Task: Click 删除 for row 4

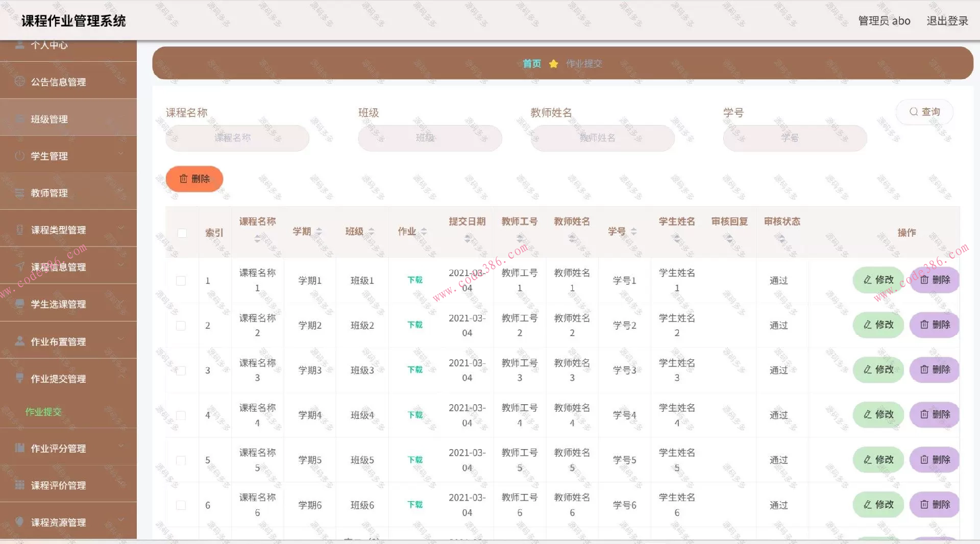Action: [x=935, y=414]
